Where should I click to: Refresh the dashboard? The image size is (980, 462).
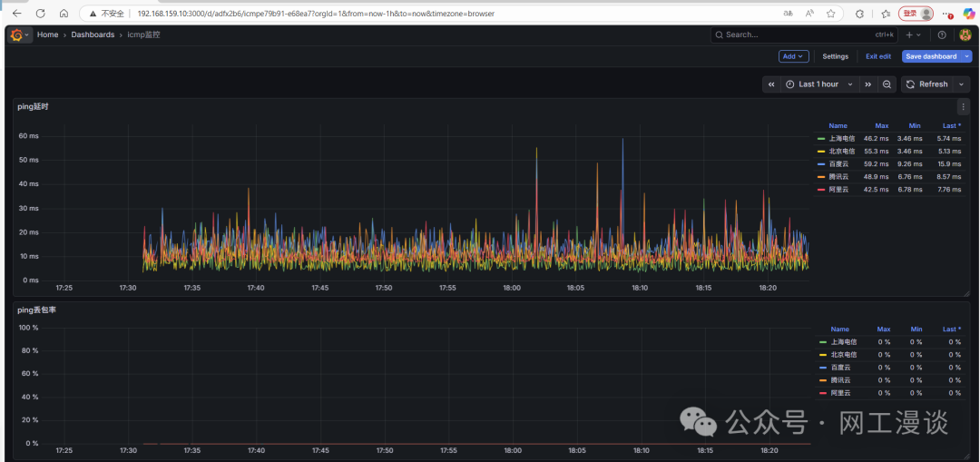pos(926,84)
